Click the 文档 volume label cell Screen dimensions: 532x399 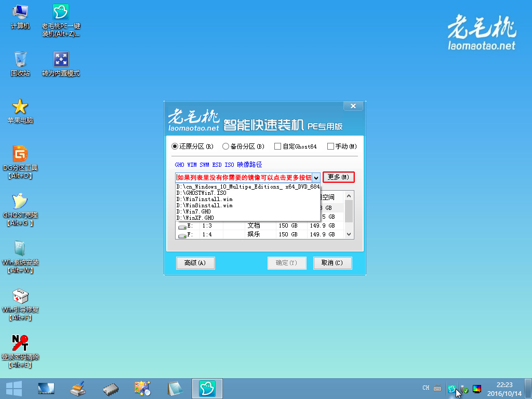pyautogui.click(x=254, y=225)
